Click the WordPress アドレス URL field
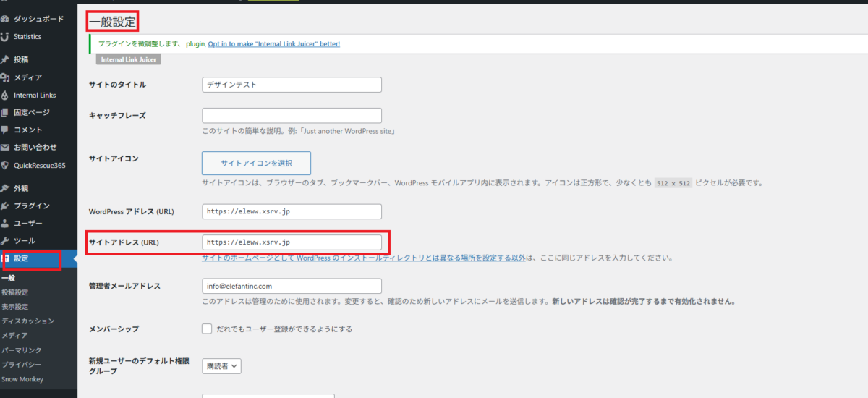The image size is (868, 398). point(292,211)
